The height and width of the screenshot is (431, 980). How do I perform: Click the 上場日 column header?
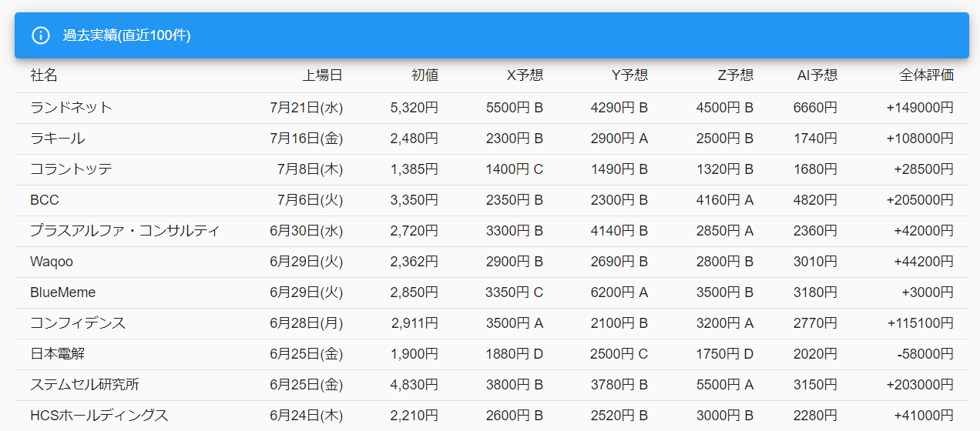[322, 75]
